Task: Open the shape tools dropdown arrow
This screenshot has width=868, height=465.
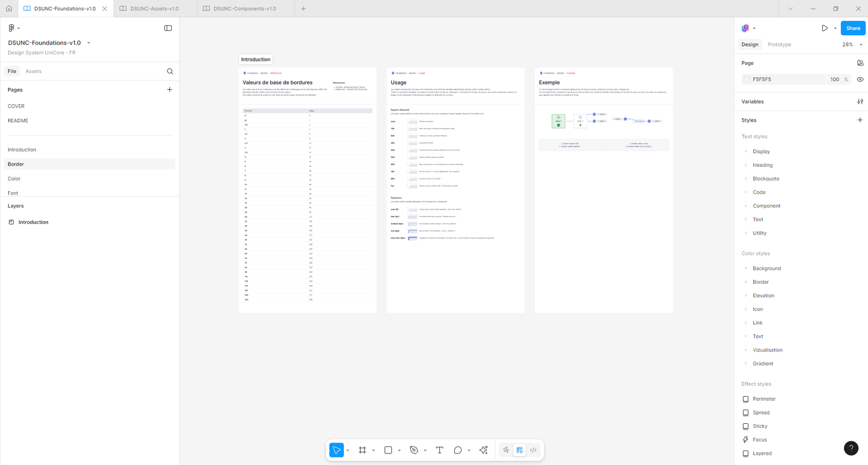Action: (399, 451)
